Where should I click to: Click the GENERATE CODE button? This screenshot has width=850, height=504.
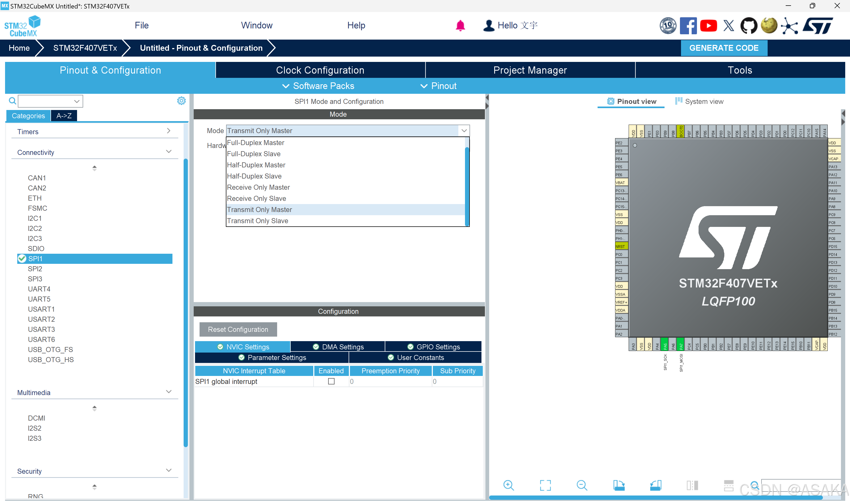pos(724,48)
